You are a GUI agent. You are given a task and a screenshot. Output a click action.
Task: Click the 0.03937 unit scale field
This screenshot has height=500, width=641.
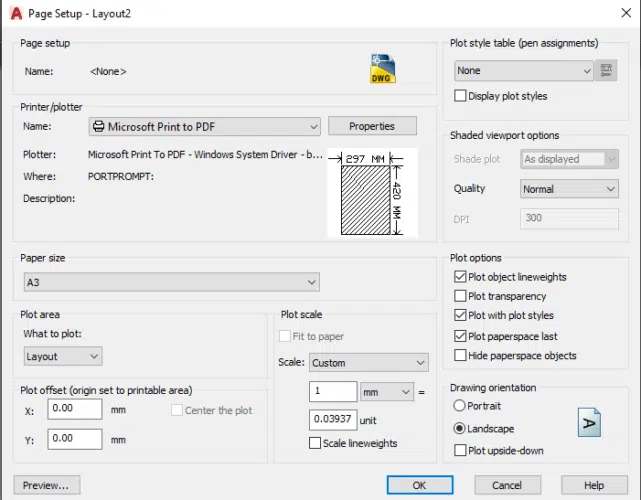click(333, 420)
